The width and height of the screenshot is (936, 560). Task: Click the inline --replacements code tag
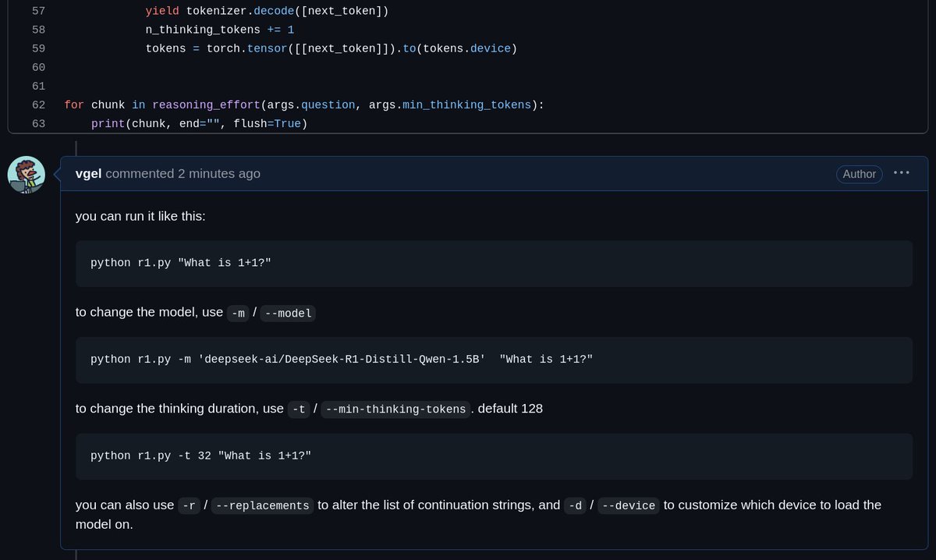[x=262, y=505]
